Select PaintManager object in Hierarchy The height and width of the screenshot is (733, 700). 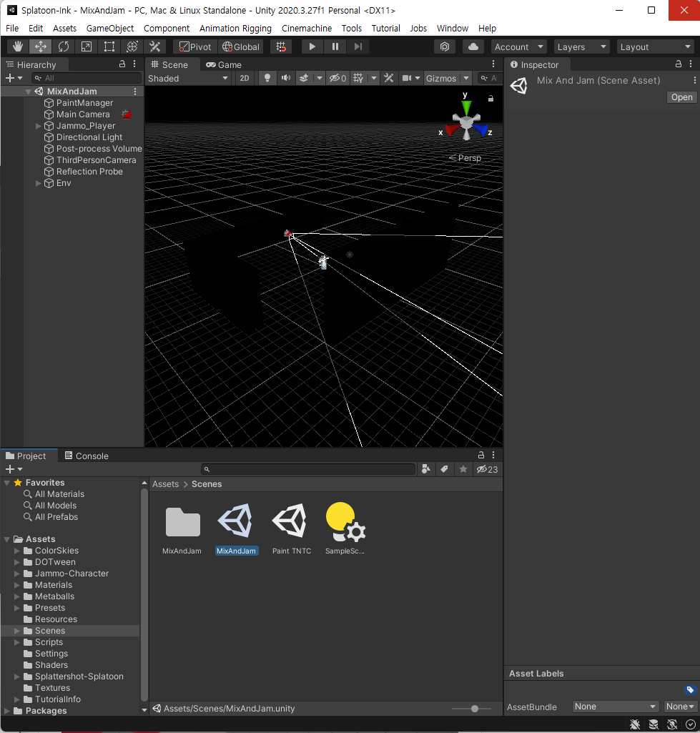coord(84,103)
